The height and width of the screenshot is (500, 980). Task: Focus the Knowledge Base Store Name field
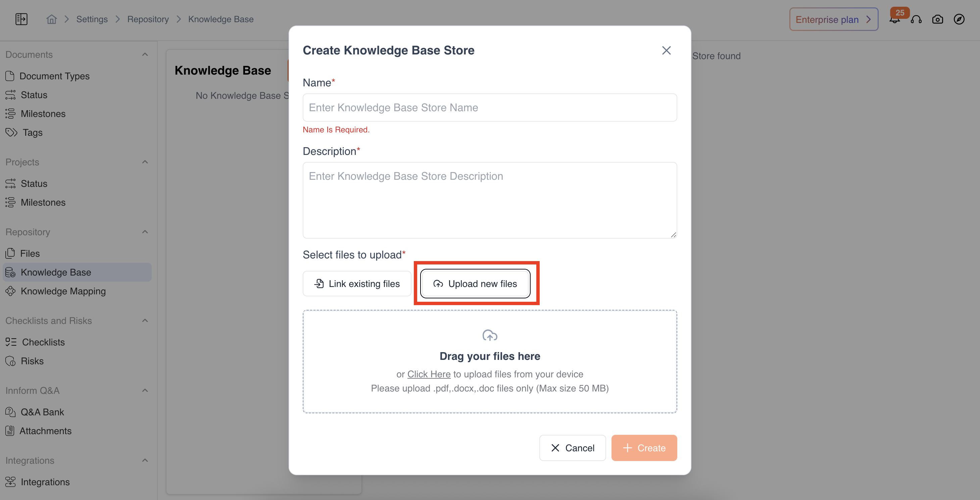click(x=490, y=108)
